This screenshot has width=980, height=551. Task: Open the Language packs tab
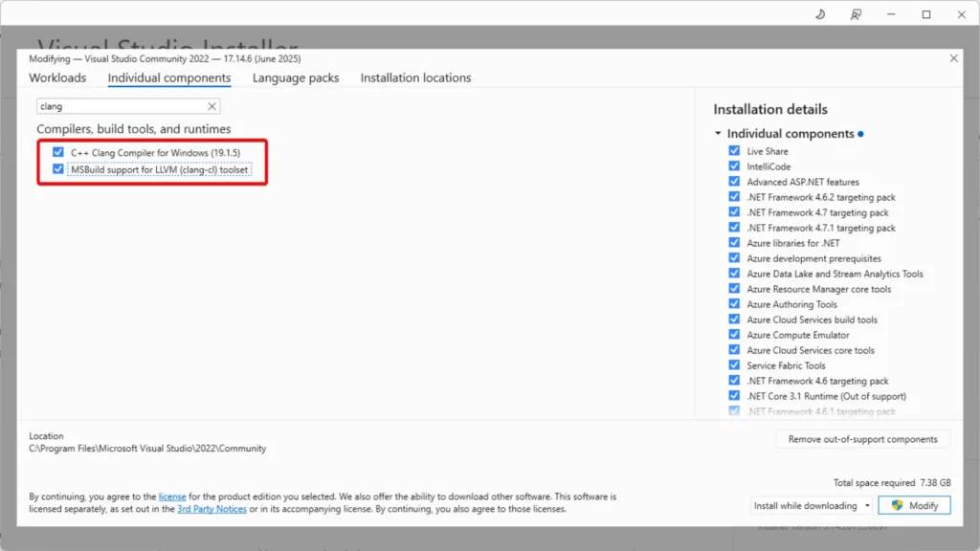(x=296, y=77)
